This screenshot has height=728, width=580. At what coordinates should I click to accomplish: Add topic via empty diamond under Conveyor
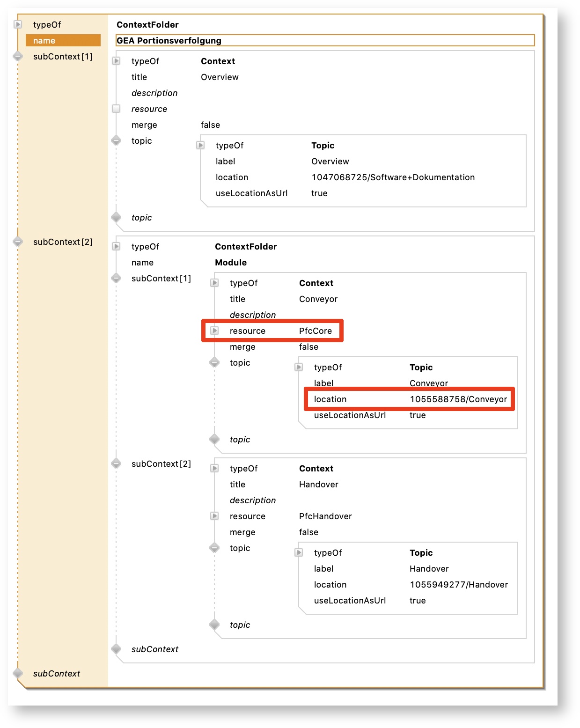point(214,440)
